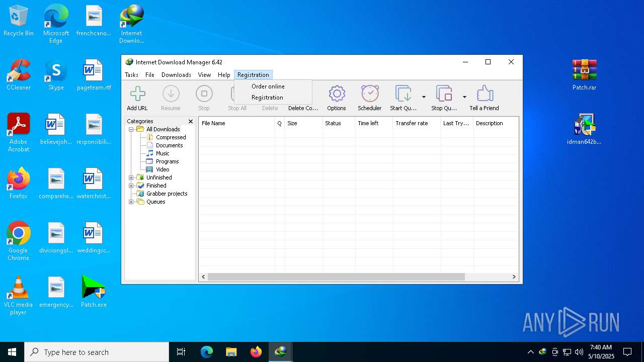Screen dimensions: 644x362
Task: Close the open Registration menu via its header
Action: [x=253, y=75]
